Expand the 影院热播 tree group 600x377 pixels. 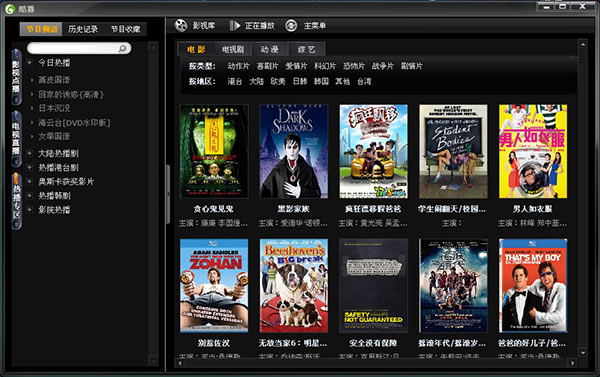click(29, 210)
